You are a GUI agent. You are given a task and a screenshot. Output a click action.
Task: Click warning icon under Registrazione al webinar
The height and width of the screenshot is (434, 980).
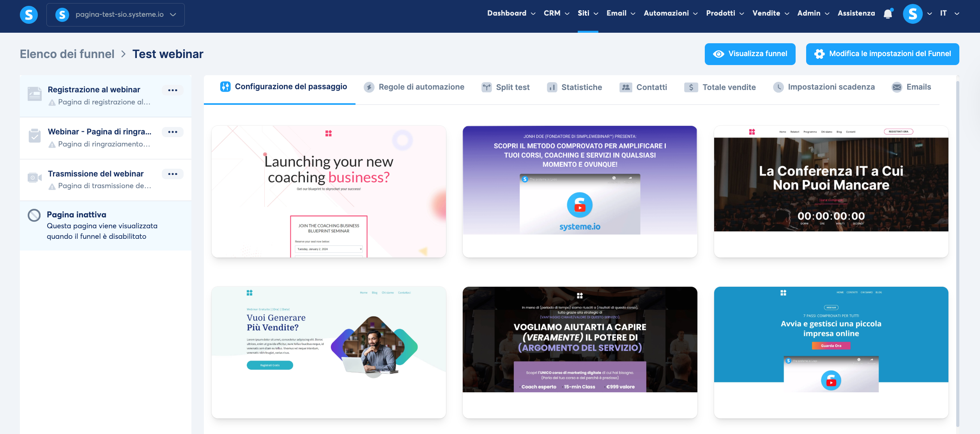click(x=52, y=102)
